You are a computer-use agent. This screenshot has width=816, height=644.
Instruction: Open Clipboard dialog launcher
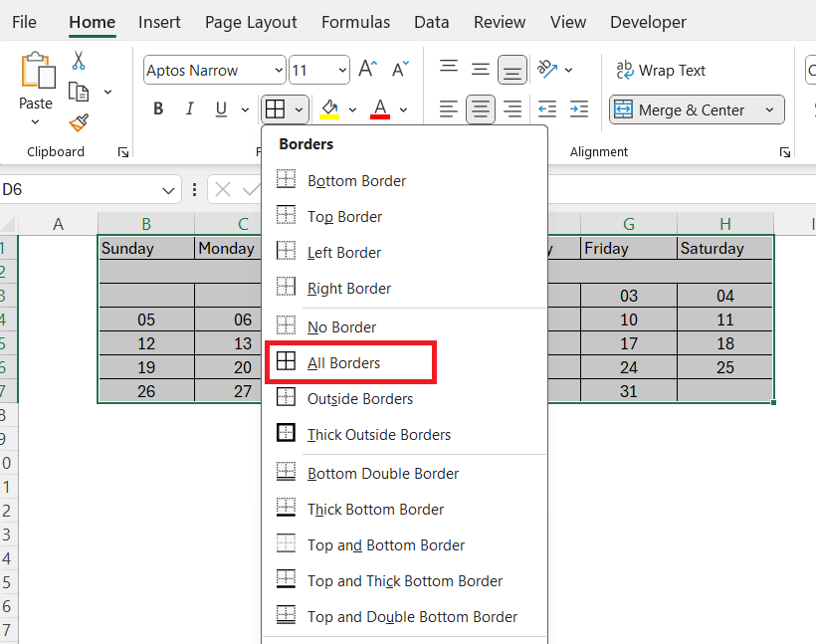(123, 152)
